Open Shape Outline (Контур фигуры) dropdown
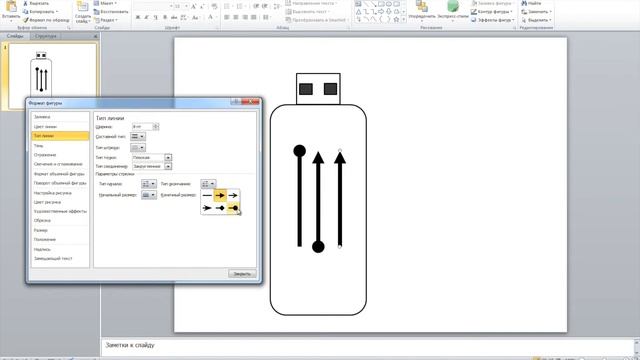 pyautogui.click(x=493, y=11)
